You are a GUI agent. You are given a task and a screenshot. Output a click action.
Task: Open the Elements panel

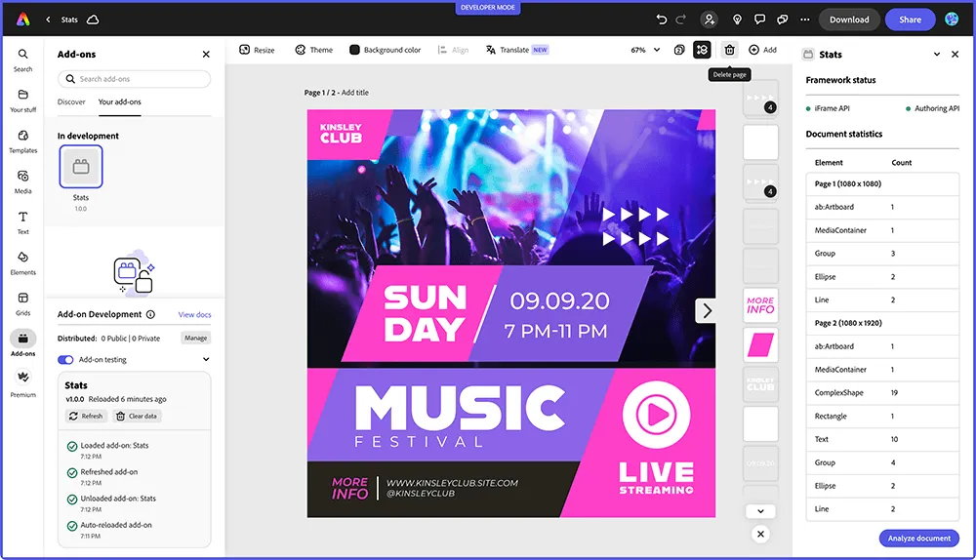(22, 261)
